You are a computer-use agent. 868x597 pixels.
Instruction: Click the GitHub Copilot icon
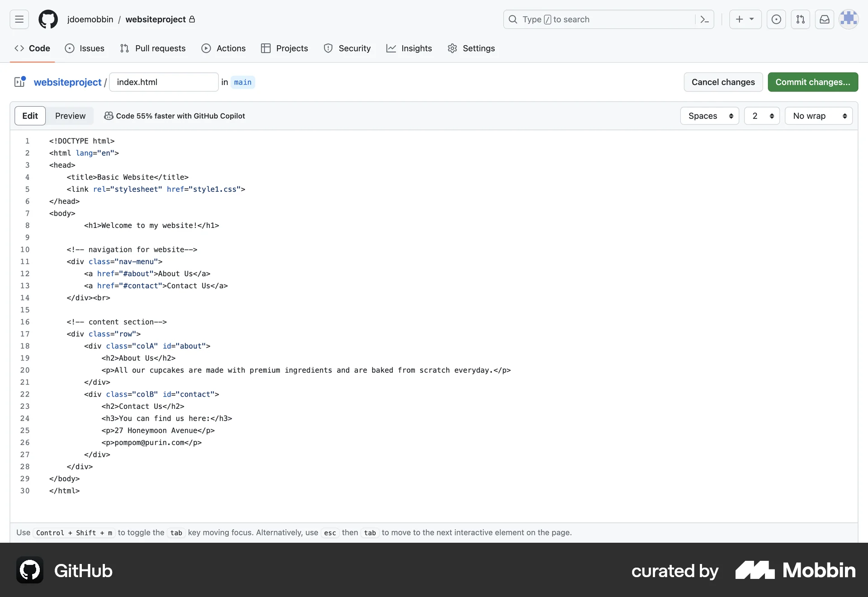click(x=108, y=116)
